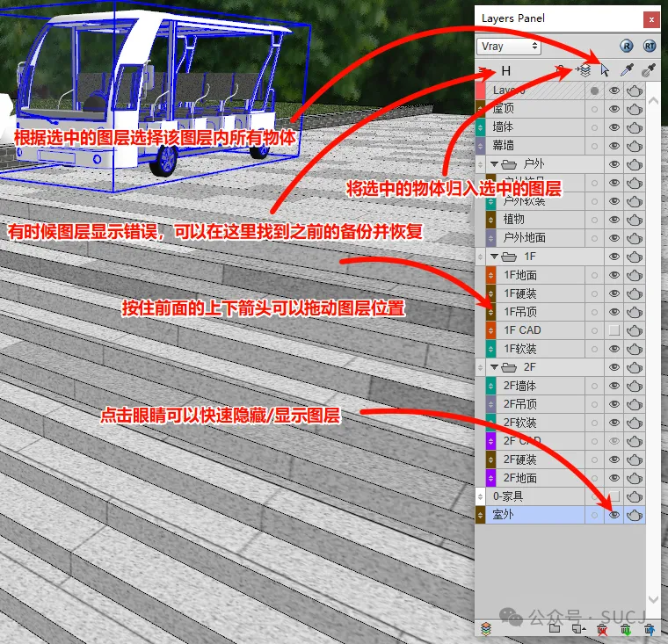Toggle the teapot icon on 户外 group

tap(635, 164)
